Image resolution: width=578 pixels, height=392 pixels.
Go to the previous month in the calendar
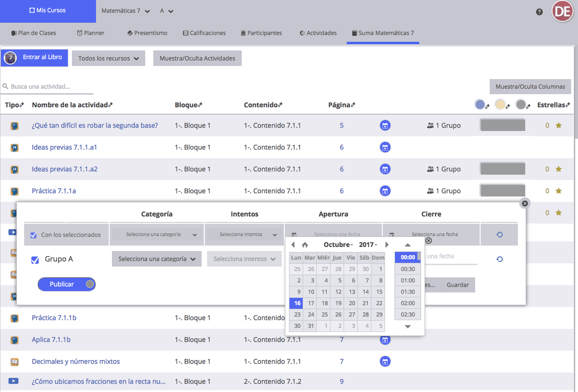(x=293, y=245)
